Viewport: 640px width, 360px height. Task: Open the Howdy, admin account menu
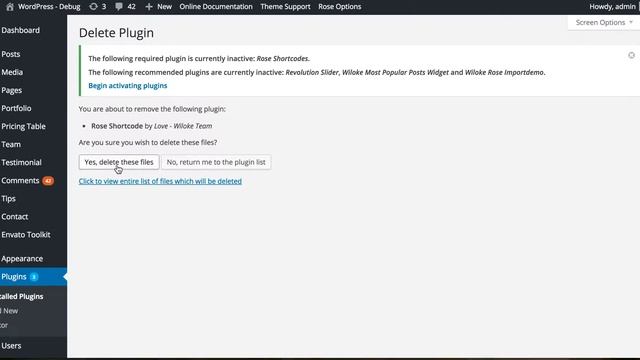pyautogui.click(x=612, y=7)
